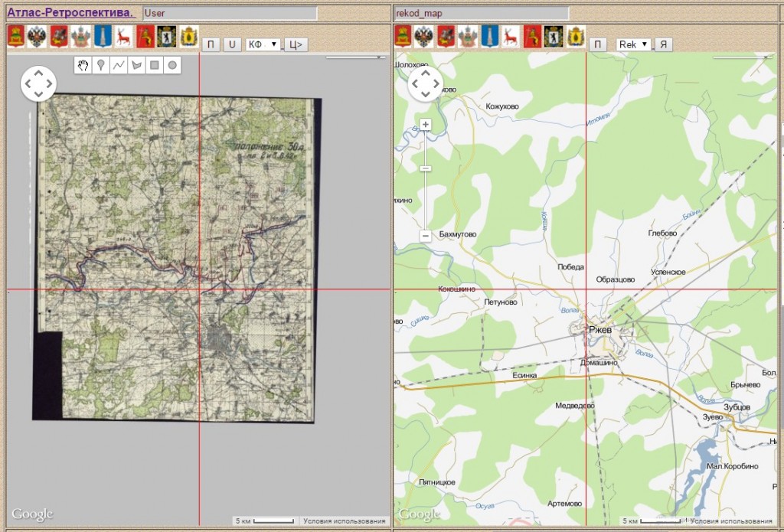Click the Ц> button
The image size is (784, 532).
(296, 44)
